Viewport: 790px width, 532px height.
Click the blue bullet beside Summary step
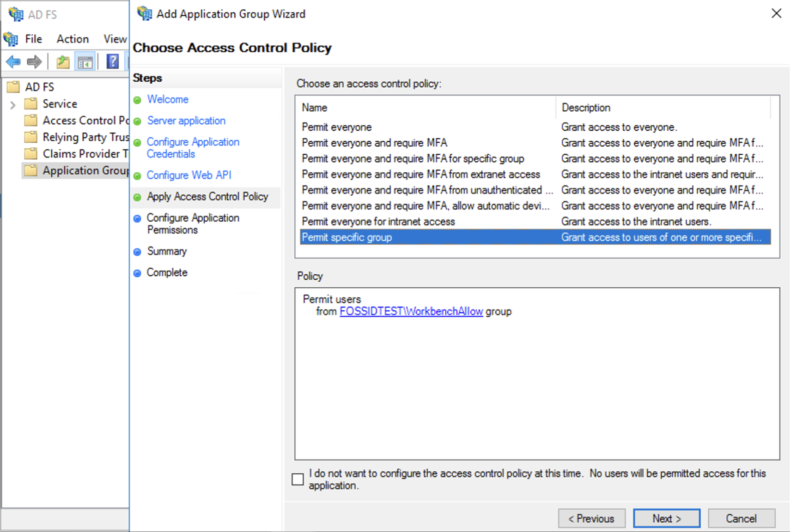click(x=137, y=252)
